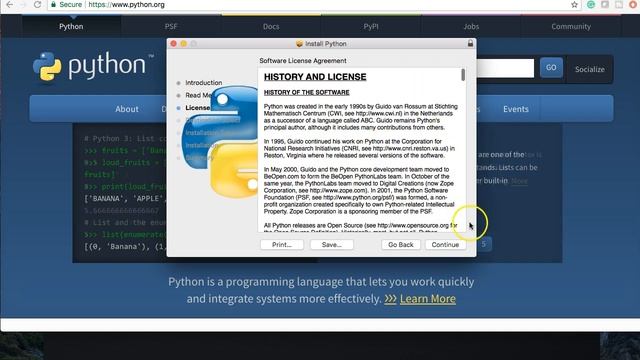This screenshot has height=360, width=640.
Task: Click the site search input field
Action: tap(505, 68)
